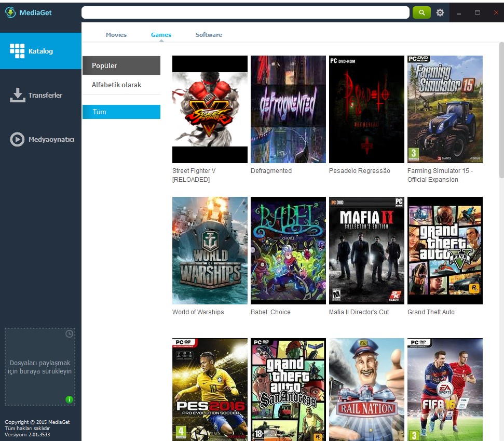Open the Babel: Choice cover

pos(288,250)
